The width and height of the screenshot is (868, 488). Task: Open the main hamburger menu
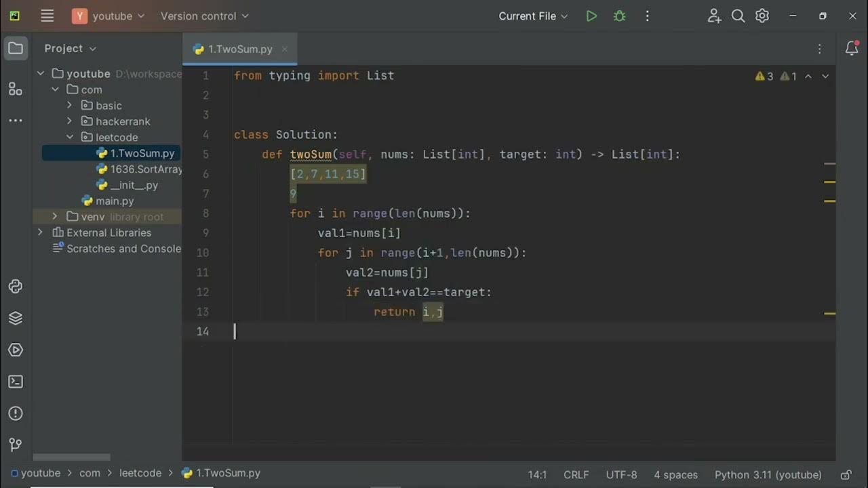tap(47, 16)
